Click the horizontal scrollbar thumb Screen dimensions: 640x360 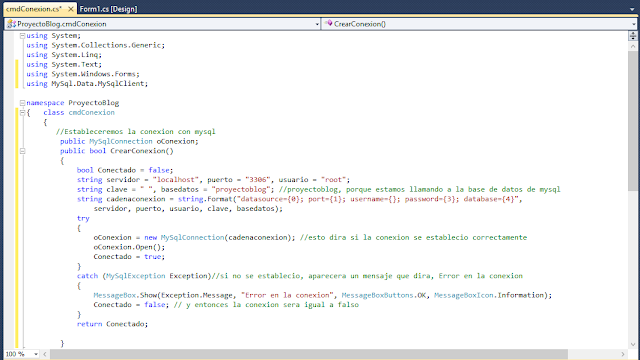click(x=309, y=354)
